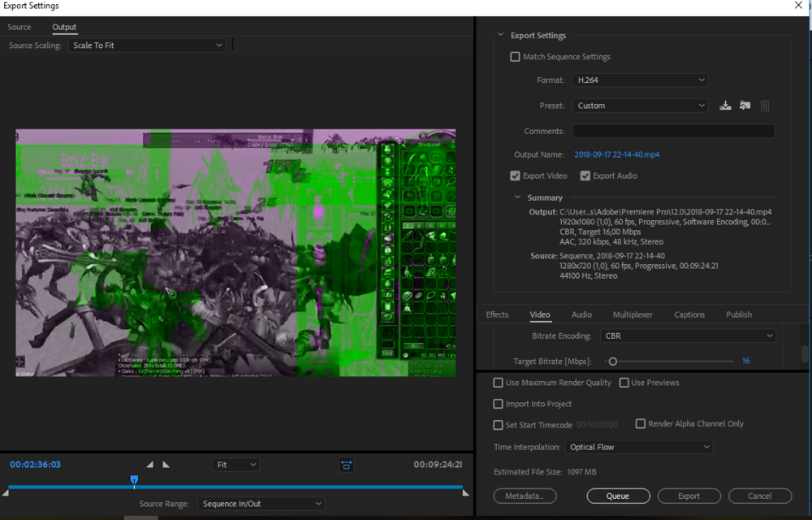Click timeline end Out point handle
This screenshot has width=812, height=520.
[x=465, y=492]
